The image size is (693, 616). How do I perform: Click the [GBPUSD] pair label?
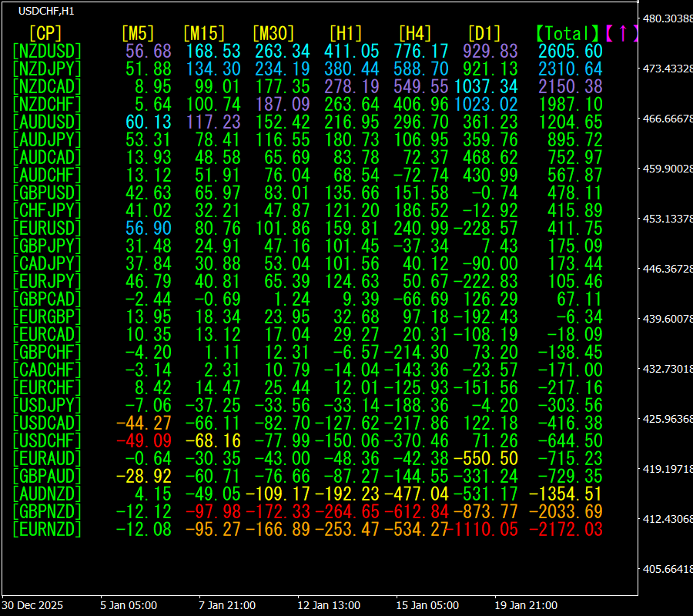coord(47,192)
